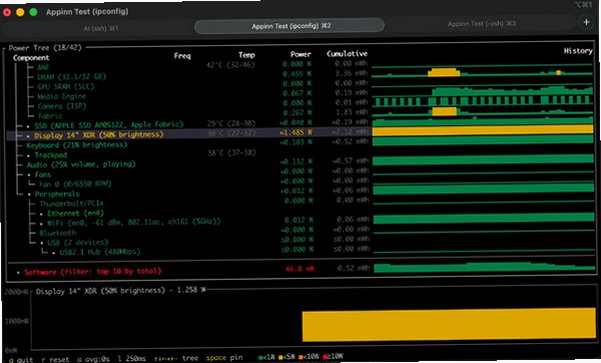Click the orange <10W legend swatch
Viewport: 601px width, 363px height.
pyautogui.click(x=301, y=357)
